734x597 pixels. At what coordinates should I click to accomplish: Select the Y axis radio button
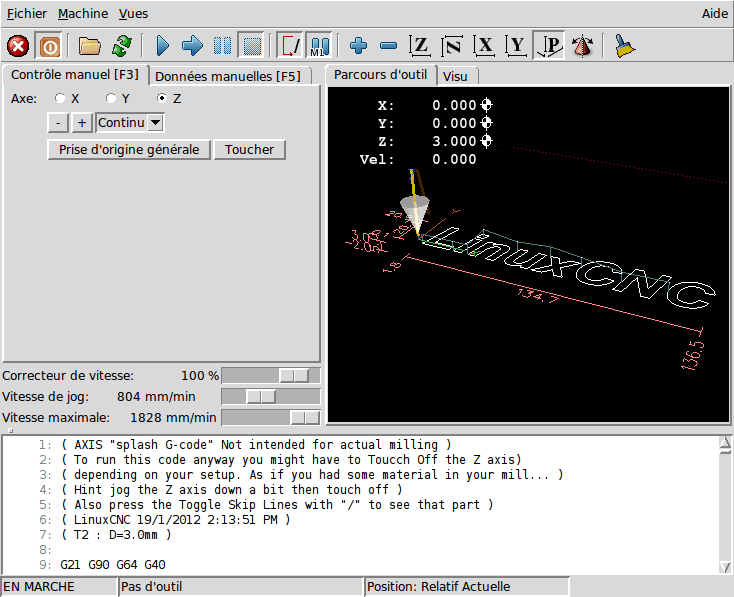coord(112,99)
